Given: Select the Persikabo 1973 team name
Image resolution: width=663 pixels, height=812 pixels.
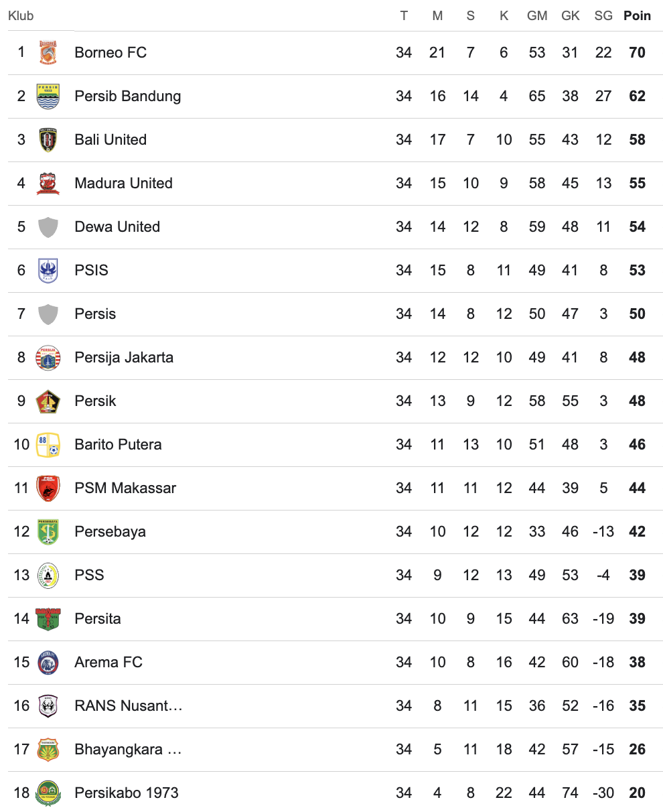Looking at the screenshot, I should (x=127, y=793).
